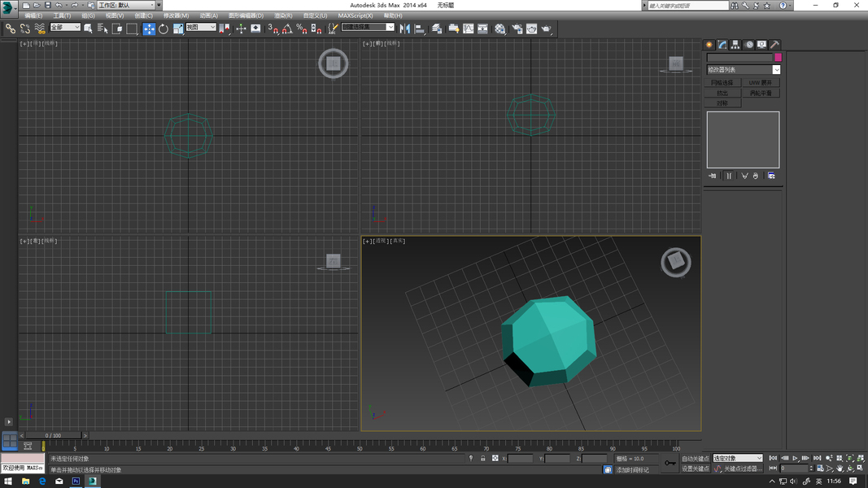Open Select by Name dialog
This screenshot has height=488, width=868.
click(103, 28)
